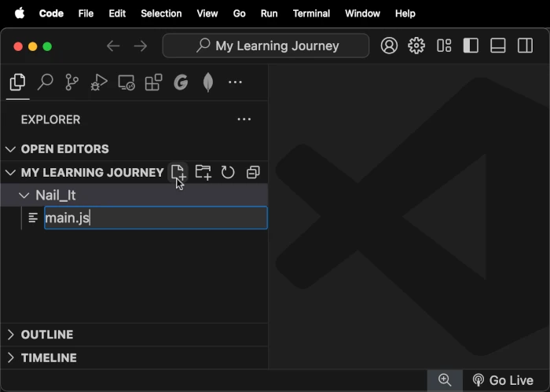Open the Extensions view
This screenshot has height=392, width=550.
tap(154, 82)
